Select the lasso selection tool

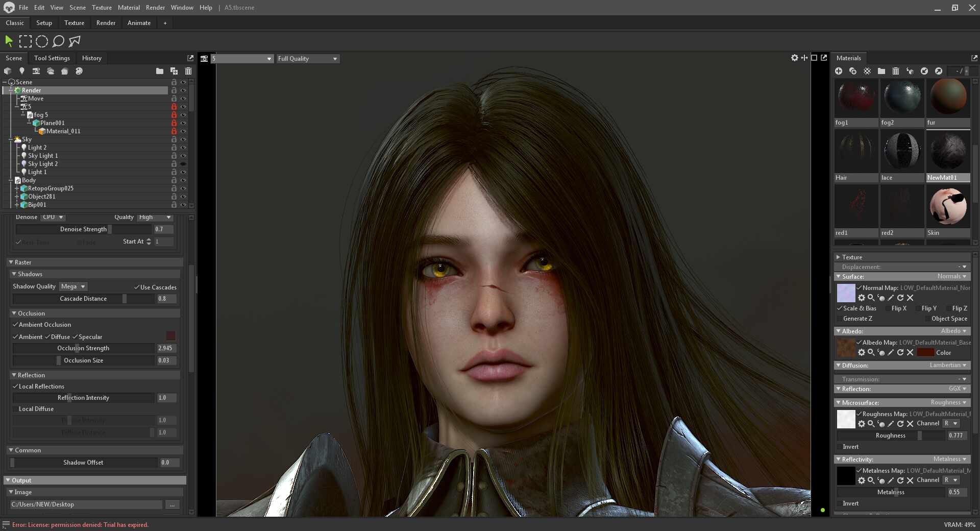click(58, 41)
